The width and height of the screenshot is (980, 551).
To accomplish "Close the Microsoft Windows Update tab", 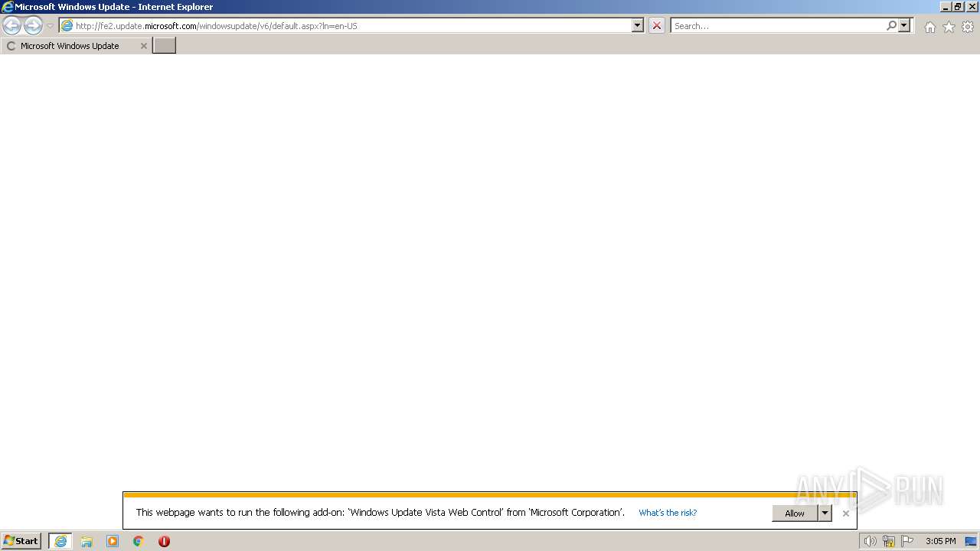I will [x=143, y=46].
